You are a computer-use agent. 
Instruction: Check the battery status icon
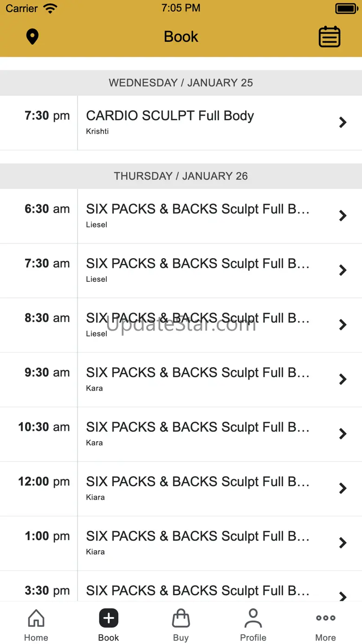pyautogui.click(x=346, y=8)
